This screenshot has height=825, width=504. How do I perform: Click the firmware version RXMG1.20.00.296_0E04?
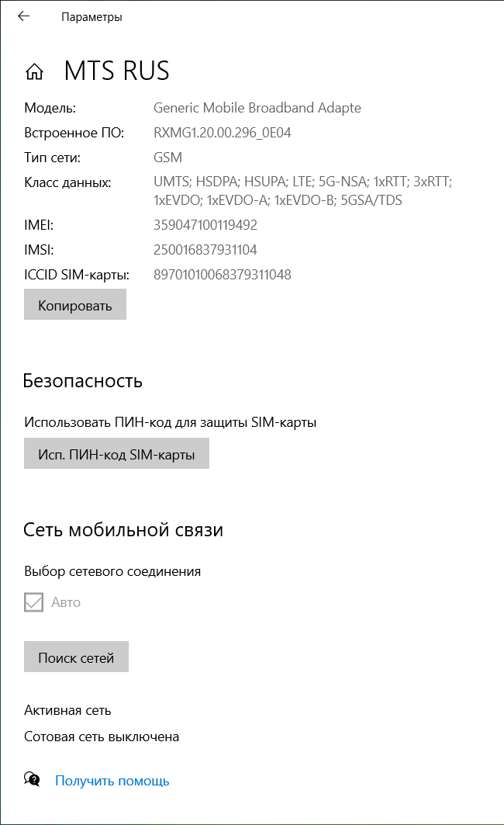(x=223, y=133)
